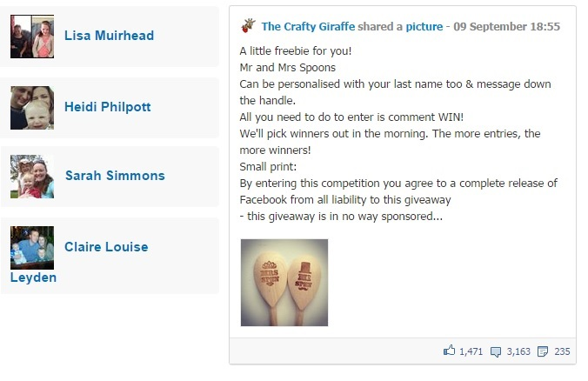
Task: Click the 1,471 likes count
Action: (x=471, y=351)
